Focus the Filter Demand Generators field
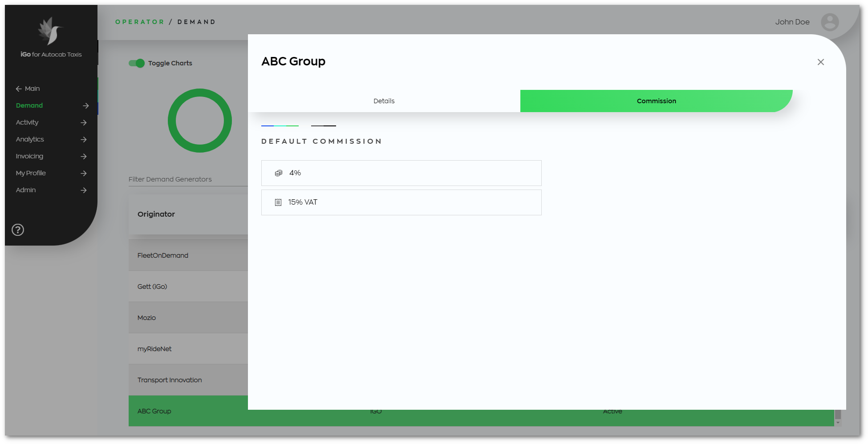Viewport: 868px width, 444px height. point(188,179)
